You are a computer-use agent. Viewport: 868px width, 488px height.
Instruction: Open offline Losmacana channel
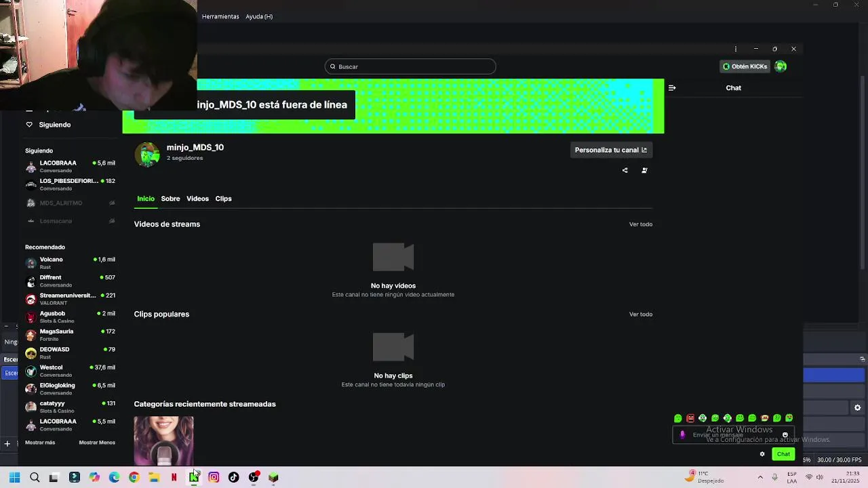pos(70,221)
